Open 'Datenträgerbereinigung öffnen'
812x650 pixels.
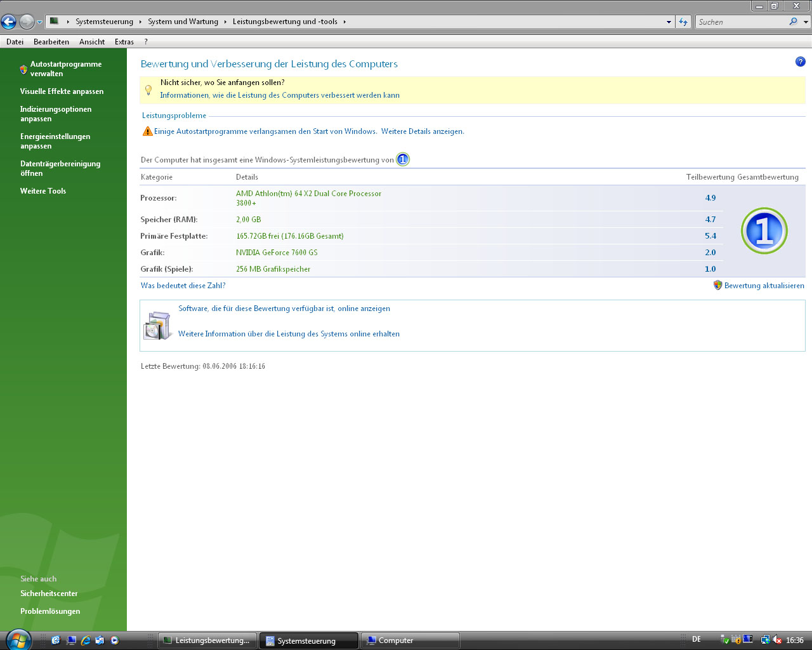point(60,168)
